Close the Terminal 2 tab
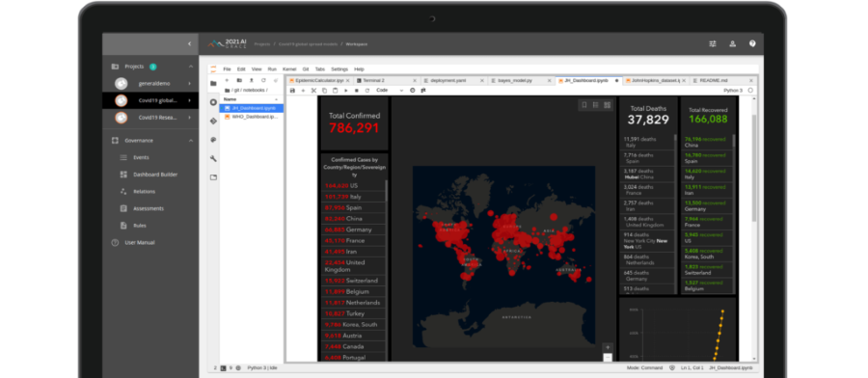Viewport: 868px width, 378px height. pos(415,81)
